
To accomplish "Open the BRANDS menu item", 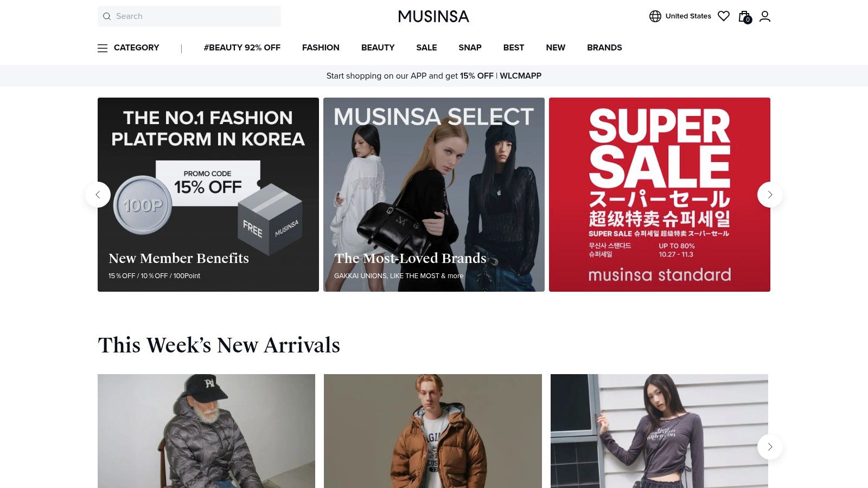I will pos(604,48).
